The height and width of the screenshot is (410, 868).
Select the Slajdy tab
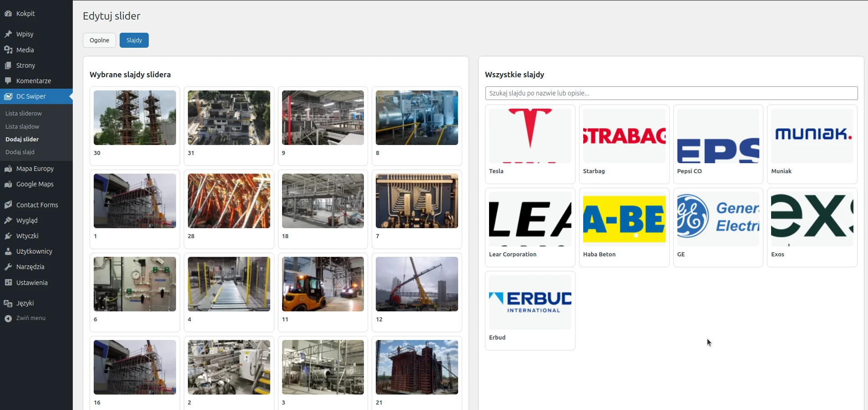134,40
